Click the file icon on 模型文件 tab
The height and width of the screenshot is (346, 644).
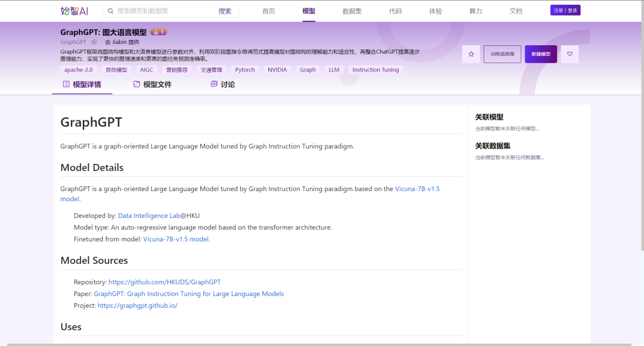click(x=135, y=85)
